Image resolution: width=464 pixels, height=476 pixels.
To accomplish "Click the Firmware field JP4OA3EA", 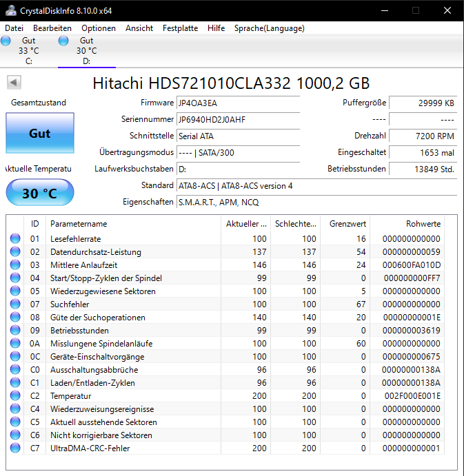I will click(x=239, y=103).
